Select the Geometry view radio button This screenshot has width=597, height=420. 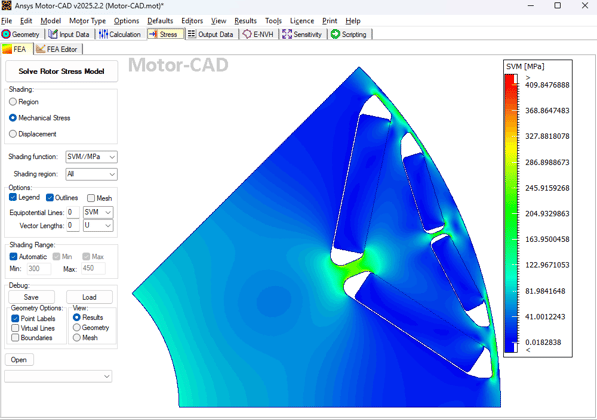(x=77, y=327)
